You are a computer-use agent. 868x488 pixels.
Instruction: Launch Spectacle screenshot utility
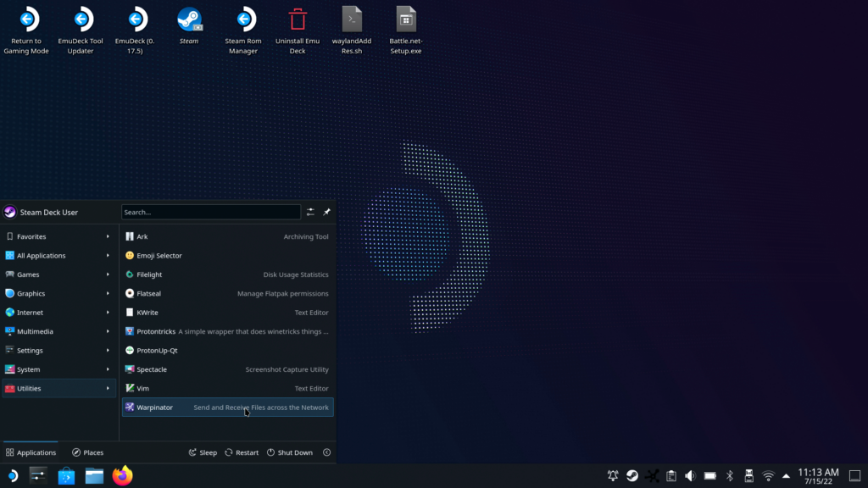click(227, 369)
